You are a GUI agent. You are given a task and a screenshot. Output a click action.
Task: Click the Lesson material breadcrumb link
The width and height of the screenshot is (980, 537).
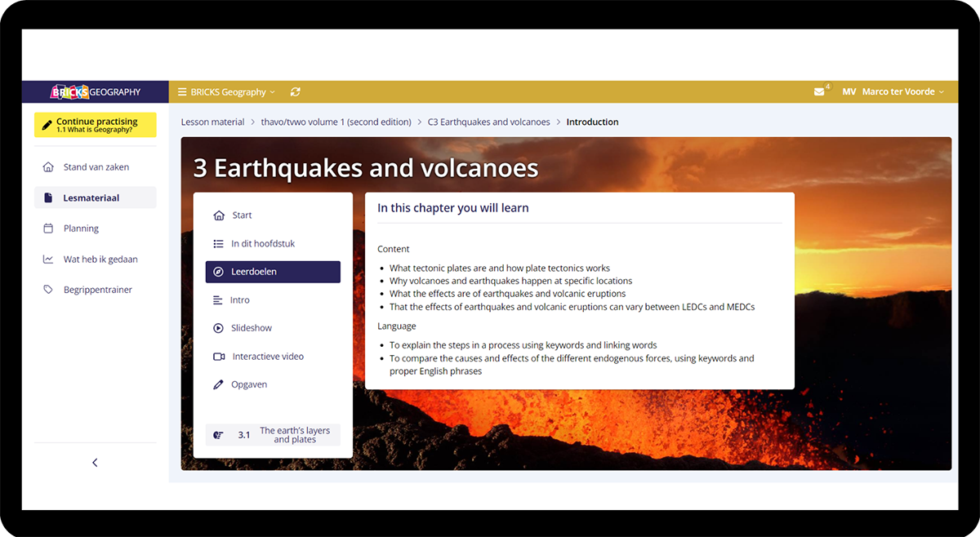point(212,122)
